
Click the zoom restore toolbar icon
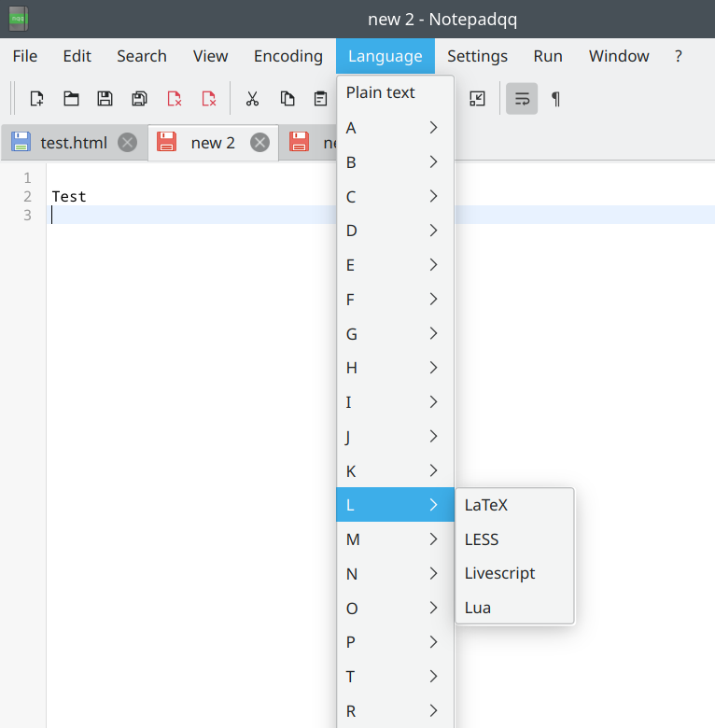point(477,99)
